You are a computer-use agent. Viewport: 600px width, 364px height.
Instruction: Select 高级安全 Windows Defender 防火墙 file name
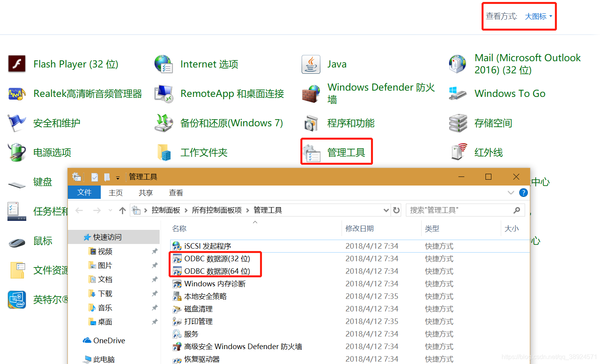243,347
